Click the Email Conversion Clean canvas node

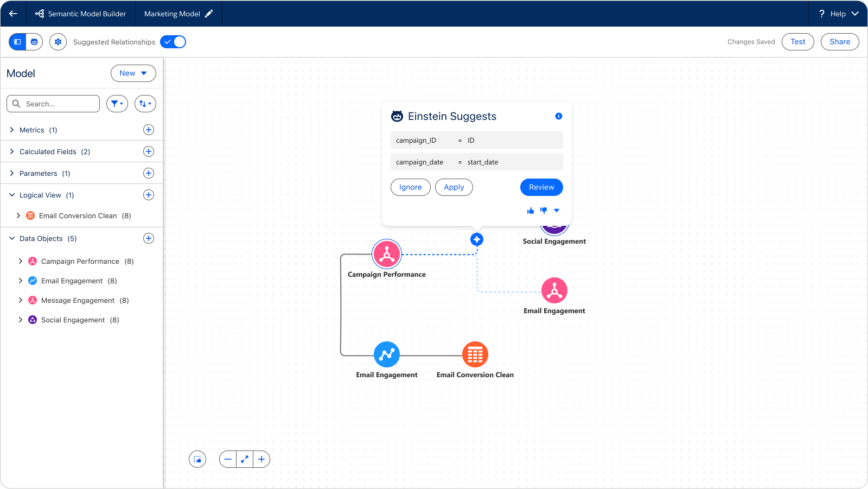click(x=475, y=354)
